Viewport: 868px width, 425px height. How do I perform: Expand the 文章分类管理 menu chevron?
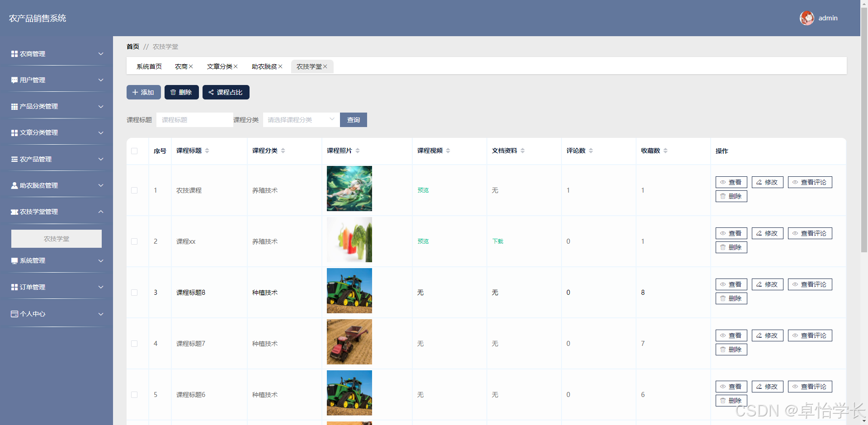tap(101, 132)
